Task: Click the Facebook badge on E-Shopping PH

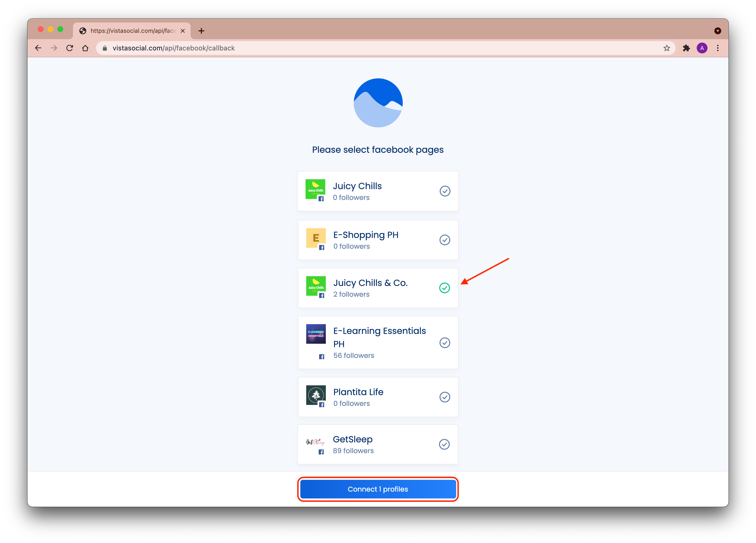Action: [x=321, y=248]
